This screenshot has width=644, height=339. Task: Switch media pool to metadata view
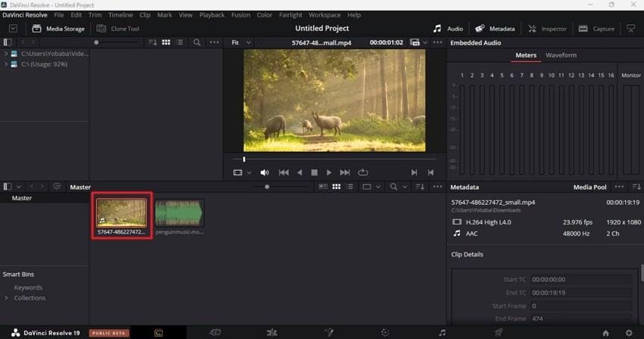323,187
